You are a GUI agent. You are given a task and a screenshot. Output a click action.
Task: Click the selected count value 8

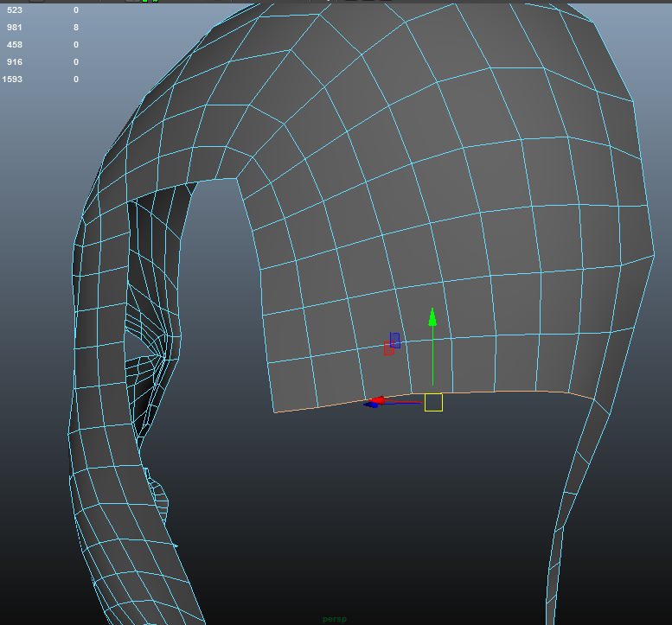point(76,28)
